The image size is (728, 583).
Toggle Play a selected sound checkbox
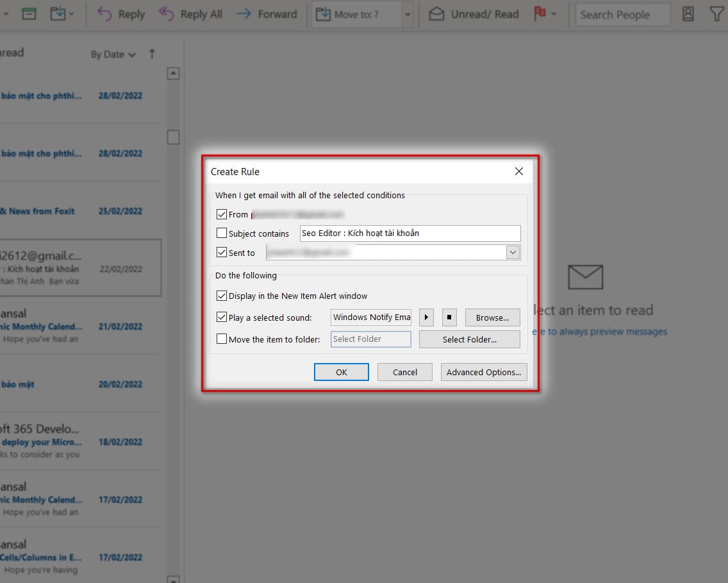pos(222,317)
